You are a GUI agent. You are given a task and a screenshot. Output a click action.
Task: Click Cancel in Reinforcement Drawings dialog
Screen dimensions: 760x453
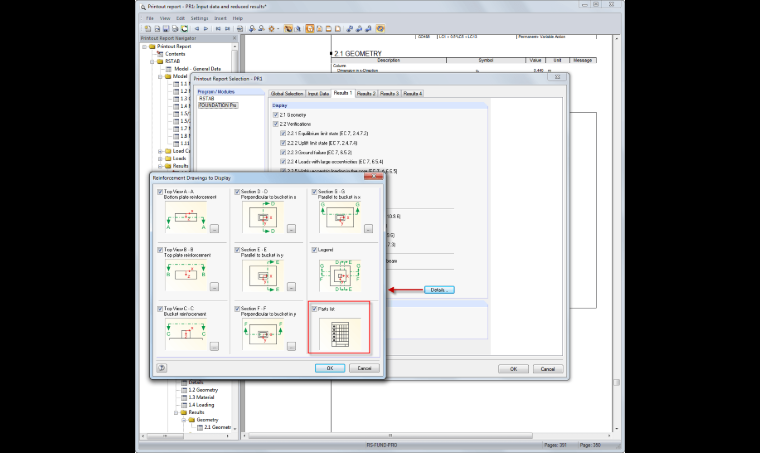click(364, 368)
